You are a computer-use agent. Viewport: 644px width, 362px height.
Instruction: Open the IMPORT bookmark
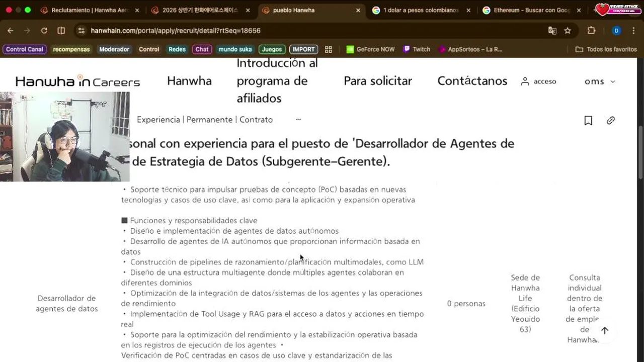[x=303, y=49]
